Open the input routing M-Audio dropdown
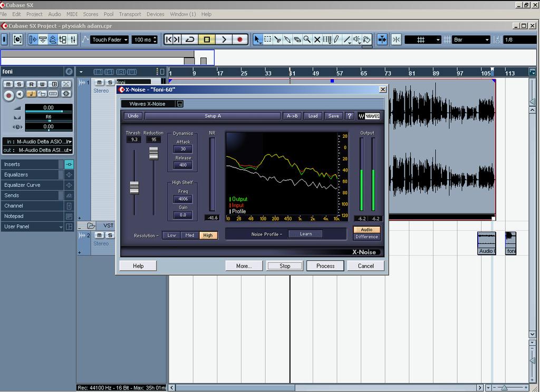This screenshot has height=392, width=540. [38, 141]
